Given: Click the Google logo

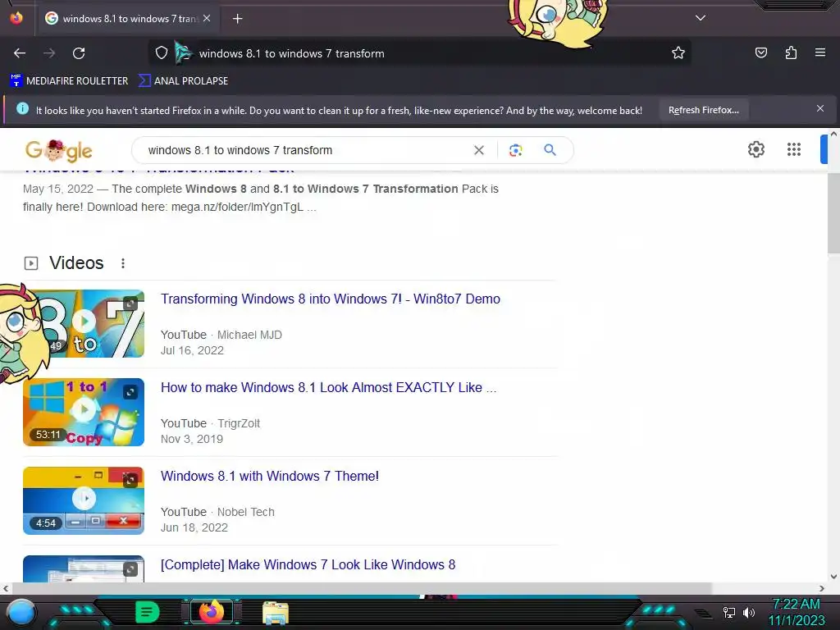Looking at the screenshot, I should point(58,151).
